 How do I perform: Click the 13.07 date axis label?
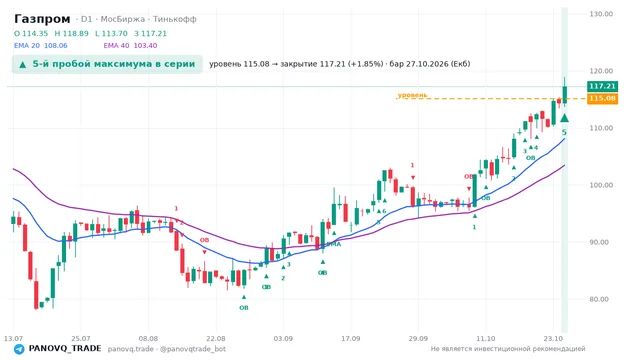[13, 339]
